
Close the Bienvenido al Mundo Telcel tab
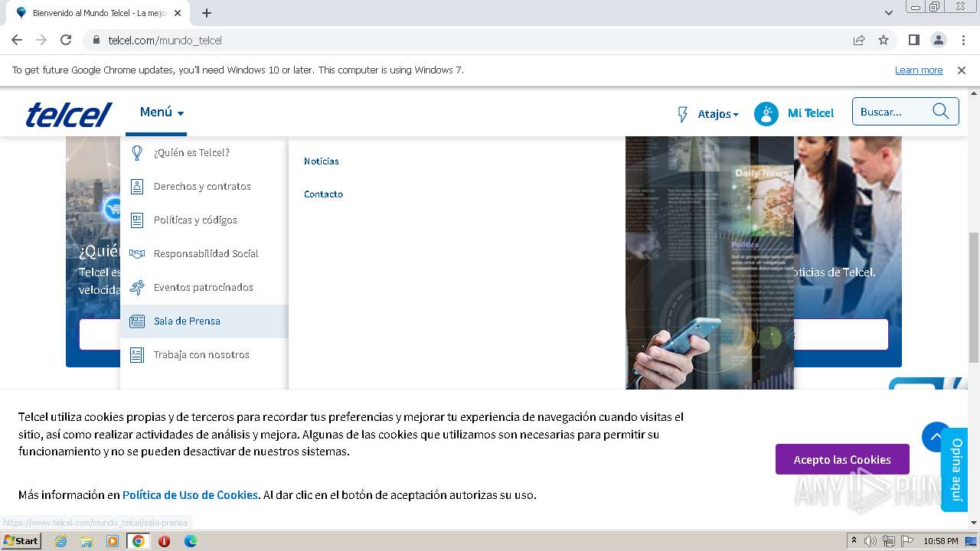click(178, 13)
